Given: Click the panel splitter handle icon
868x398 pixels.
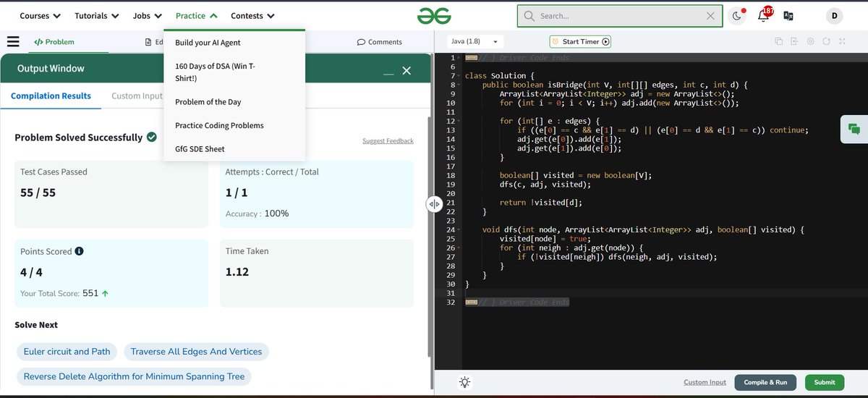Looking at the screenshot, I should click(434, 204).
